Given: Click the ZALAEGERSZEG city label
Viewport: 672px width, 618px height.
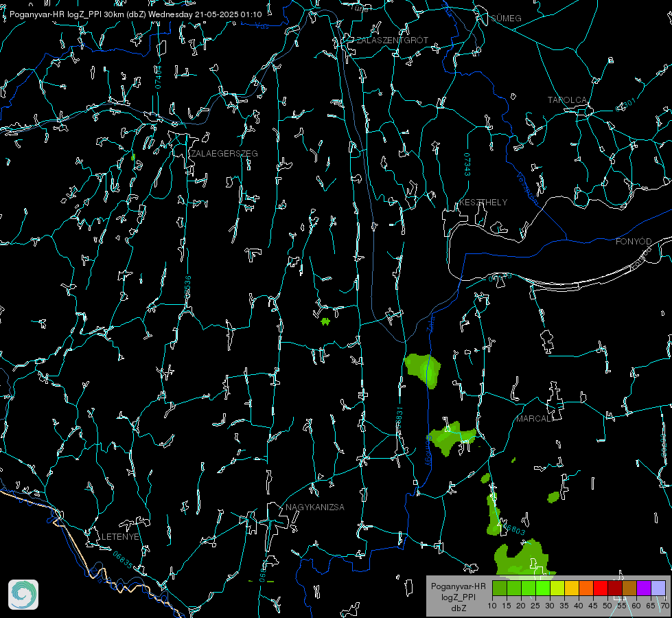Looking at the screenshot, I should 224,154.
